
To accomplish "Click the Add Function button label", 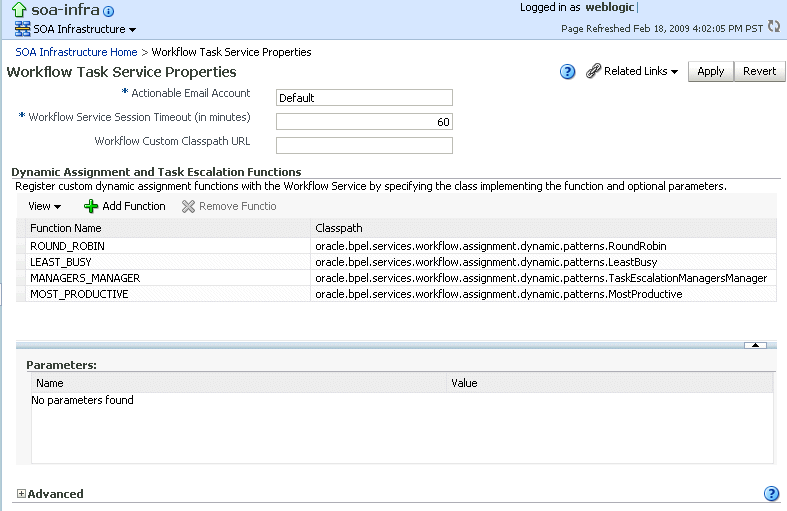I will 134,206.
